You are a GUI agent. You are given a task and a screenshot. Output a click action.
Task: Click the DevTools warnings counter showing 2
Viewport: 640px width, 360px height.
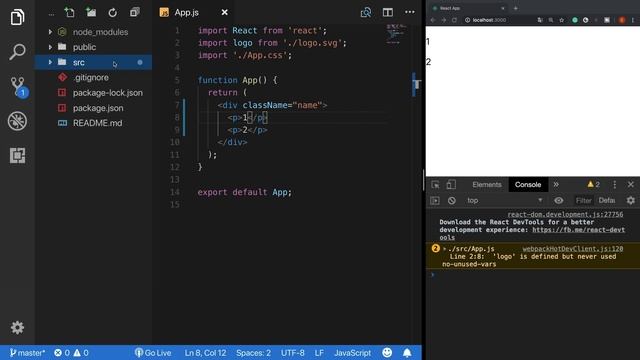(593, 184)
